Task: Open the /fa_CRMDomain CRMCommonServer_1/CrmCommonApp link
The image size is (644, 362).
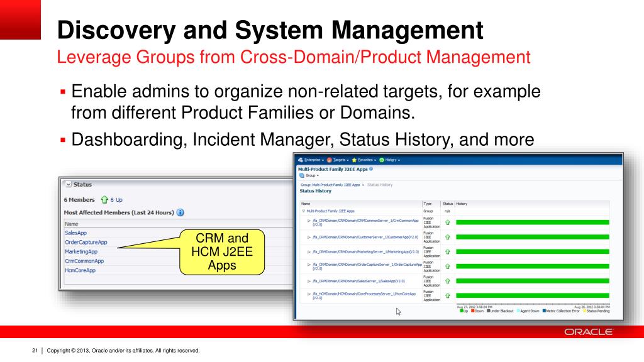Action: coord(365,222)
